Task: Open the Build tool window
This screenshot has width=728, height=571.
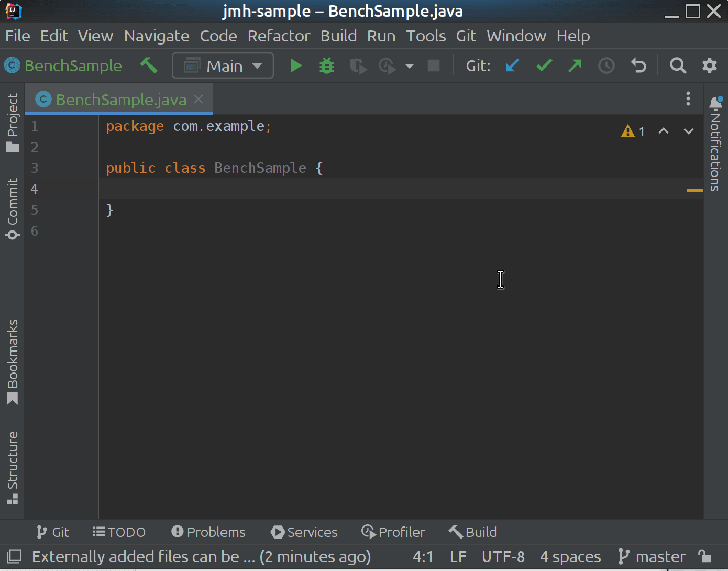Action: pos(472,532)
